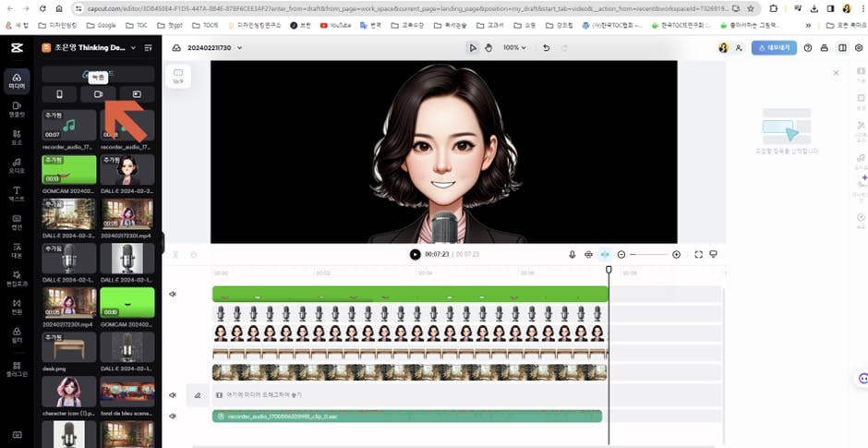Toggle the highlighted preview-axis timeline icon

point(605,255)
